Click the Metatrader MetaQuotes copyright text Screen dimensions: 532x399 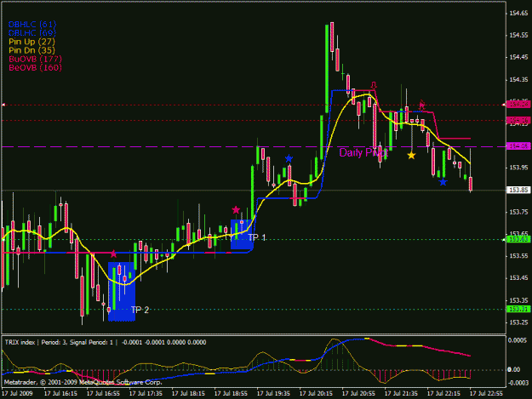tap(83, 382)
